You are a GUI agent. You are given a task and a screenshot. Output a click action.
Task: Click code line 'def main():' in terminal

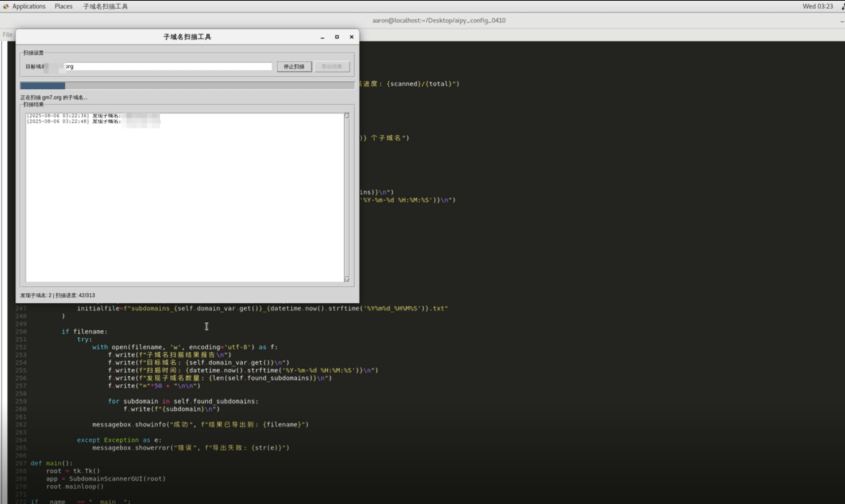click(x=51, y=463)
